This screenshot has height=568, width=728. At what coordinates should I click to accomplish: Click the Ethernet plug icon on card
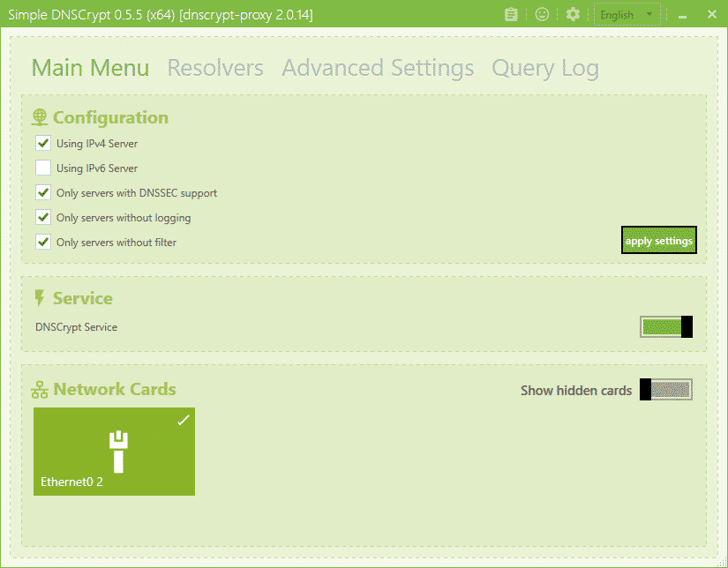click(118, 452)
